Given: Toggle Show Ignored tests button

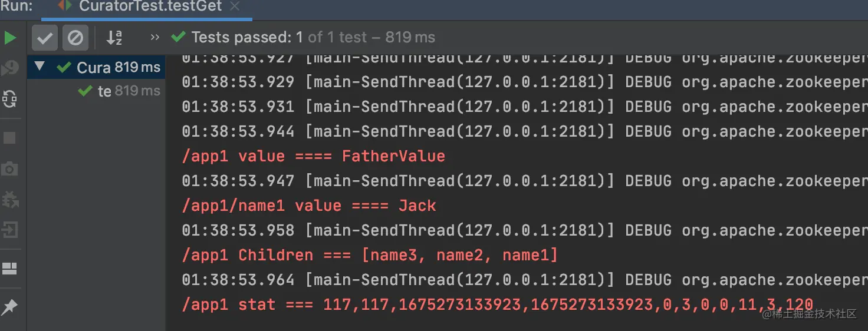Looking at the screenshot, I should coord(75,38).
